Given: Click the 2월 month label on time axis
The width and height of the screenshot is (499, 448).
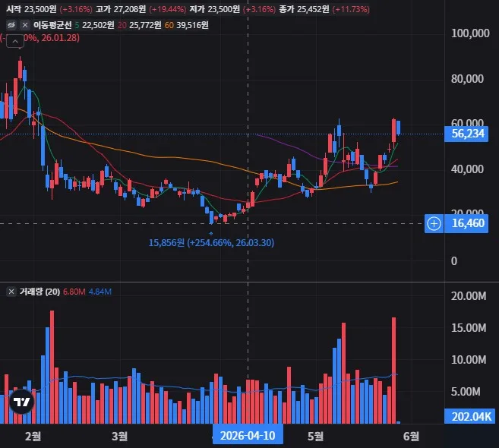Looking at the screenshot, I should (x=33, y=436).
